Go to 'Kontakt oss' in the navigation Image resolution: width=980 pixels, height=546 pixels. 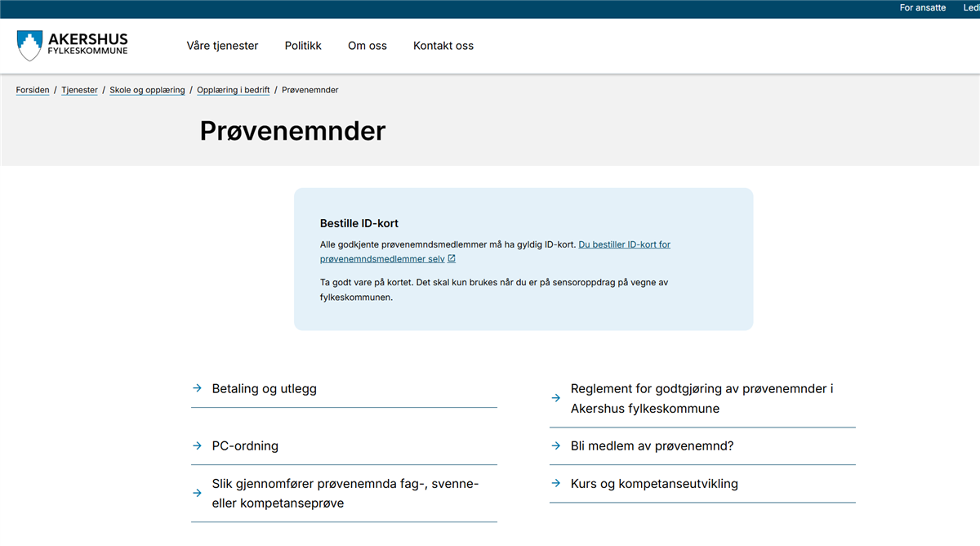(x=443, y=46)
